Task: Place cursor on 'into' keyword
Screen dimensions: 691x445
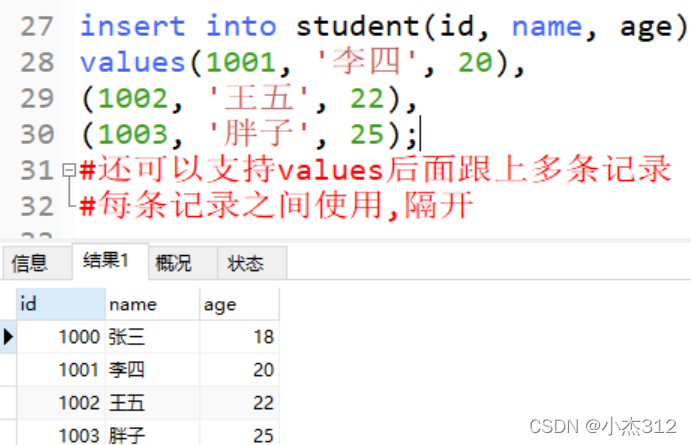Action: (x=241, y=26)
